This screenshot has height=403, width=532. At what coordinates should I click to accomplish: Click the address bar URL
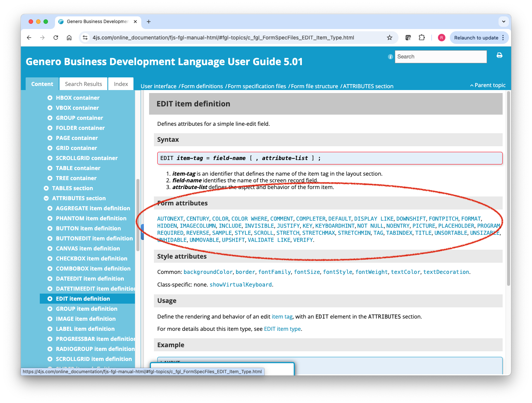point(223,38)
